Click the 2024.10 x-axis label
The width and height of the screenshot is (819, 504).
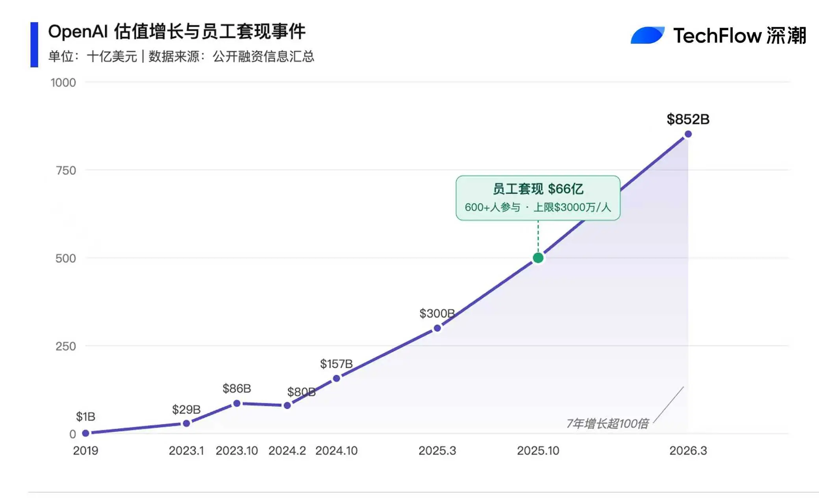[x=337, y=450]
